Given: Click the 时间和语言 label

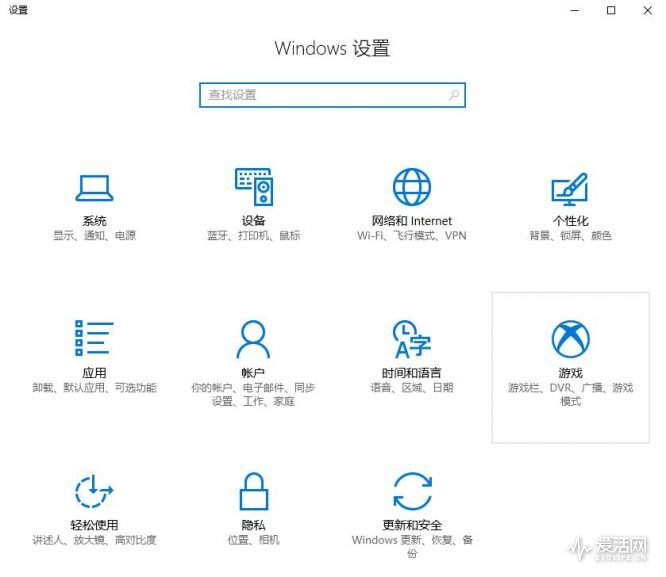Looking at the screenshot, I should click(412, 373).
